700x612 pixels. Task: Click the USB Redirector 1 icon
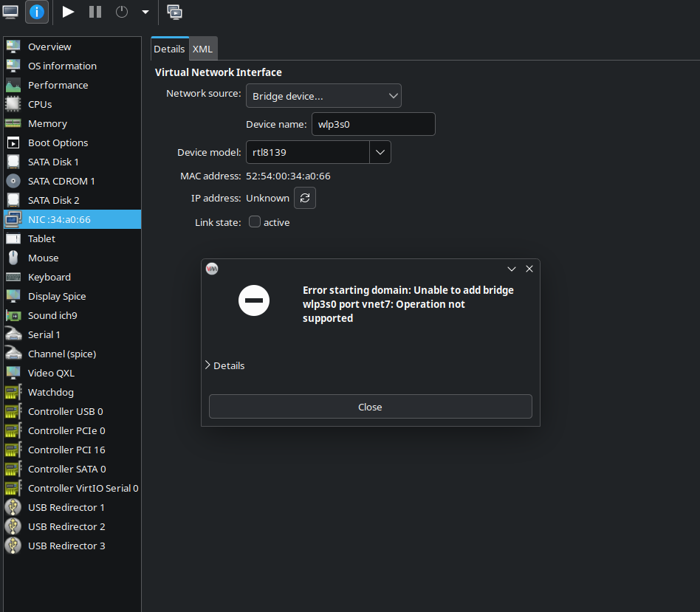[x=13, y=508]
